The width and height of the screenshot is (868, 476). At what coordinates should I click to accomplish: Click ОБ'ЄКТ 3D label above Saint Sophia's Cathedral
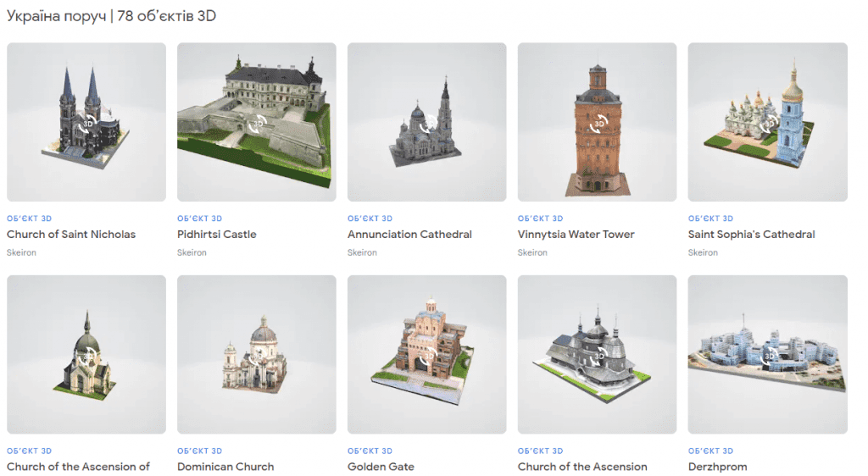711,219
